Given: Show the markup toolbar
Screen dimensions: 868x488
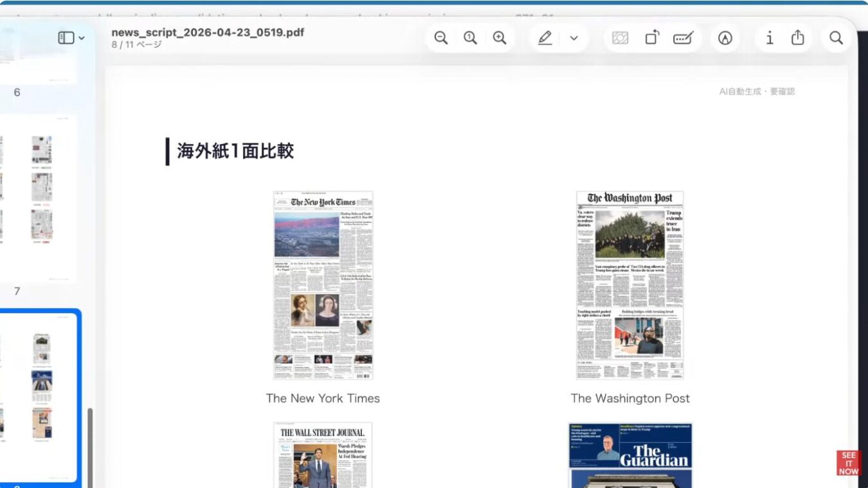Looking at the screenshot, I should click(x=725, y=38).
